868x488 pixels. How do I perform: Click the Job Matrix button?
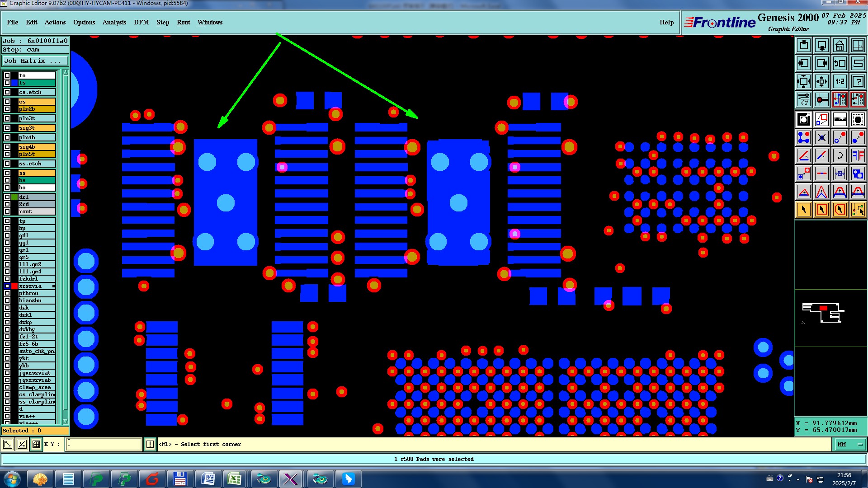click(x=35, y=61)
